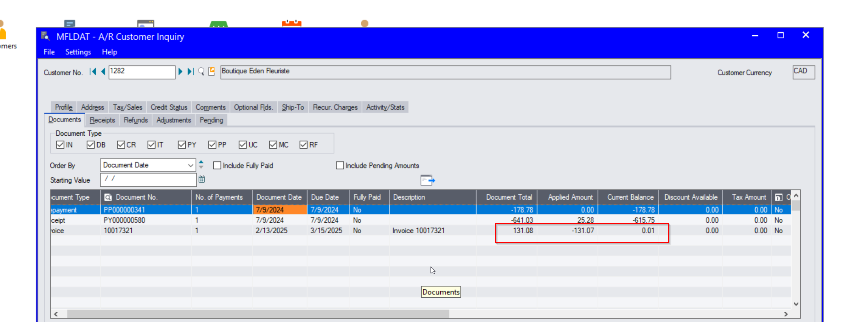Expand the Order By dropdown
This screenshot has width=868, height=322.
[190, 165]
